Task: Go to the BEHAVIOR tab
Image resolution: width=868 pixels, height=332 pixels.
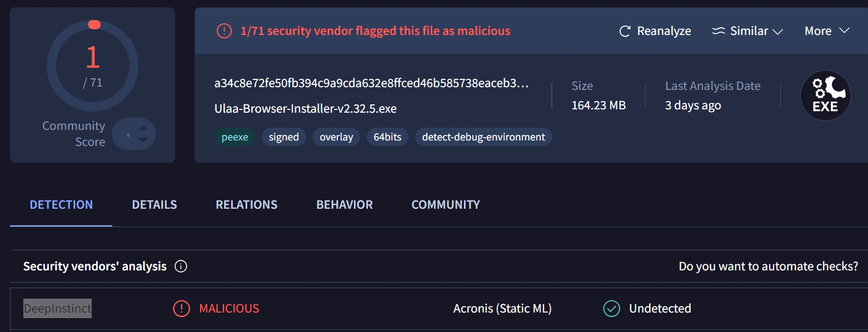Action: click(345, 205)
